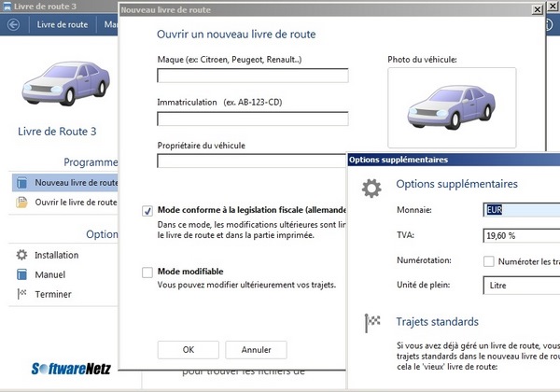Focus the Marque input field
This screenshot has width=560, height=392.
click(x=253, y=76)
